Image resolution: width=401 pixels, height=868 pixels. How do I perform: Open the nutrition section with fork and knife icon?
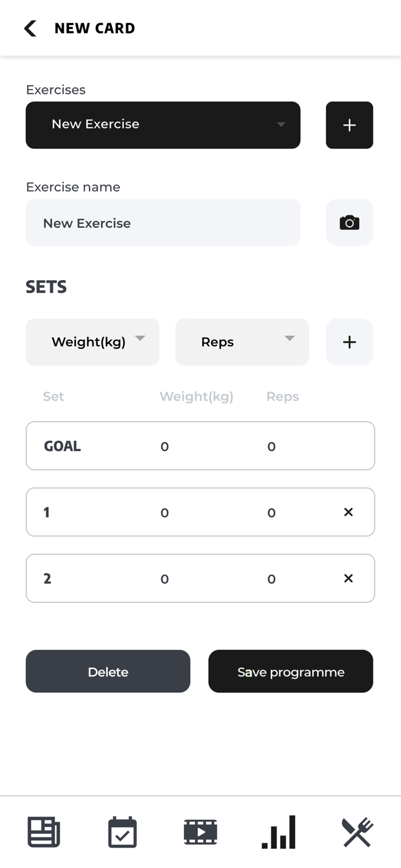tap(357, 832)
